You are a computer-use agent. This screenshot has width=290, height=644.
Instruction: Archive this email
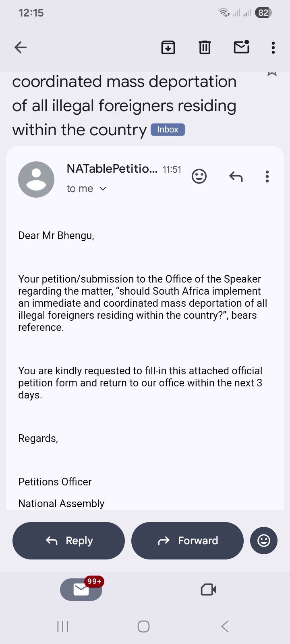coord(168,47)
